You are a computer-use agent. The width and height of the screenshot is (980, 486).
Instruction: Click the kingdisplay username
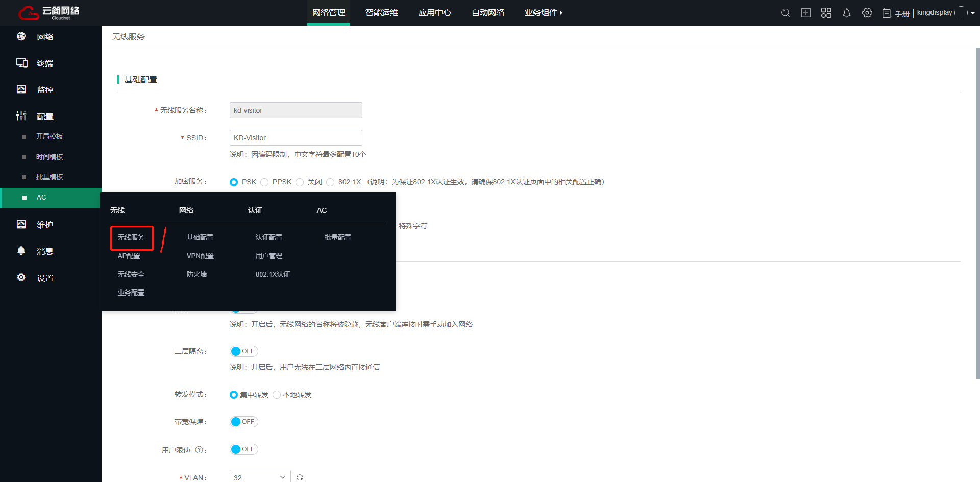[x=935, y=13]
